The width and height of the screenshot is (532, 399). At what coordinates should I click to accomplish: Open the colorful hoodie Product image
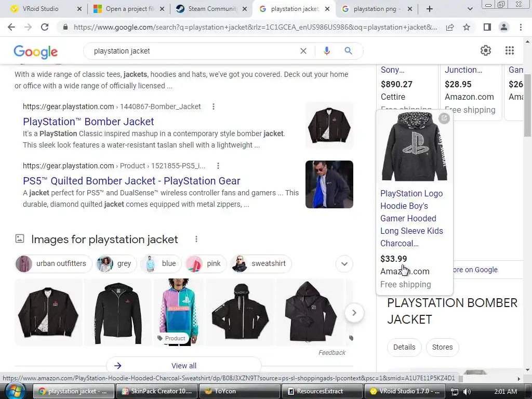(179, 312)
